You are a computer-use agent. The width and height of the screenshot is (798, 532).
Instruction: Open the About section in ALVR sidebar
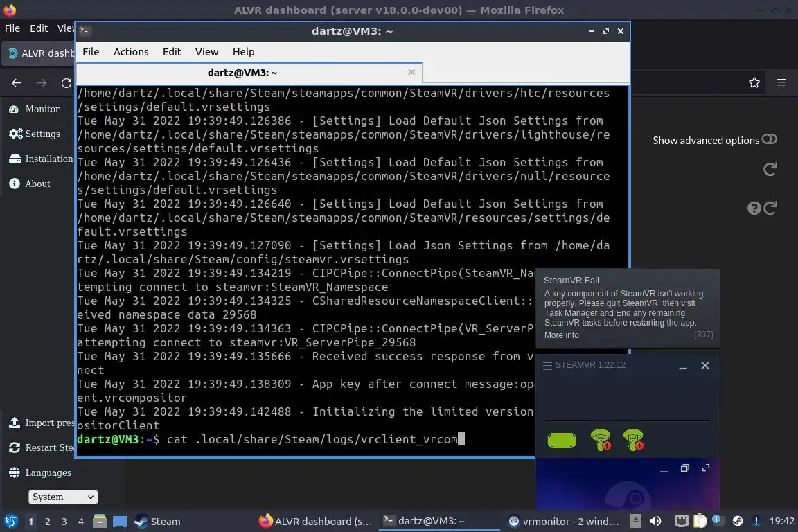[30, 184]
